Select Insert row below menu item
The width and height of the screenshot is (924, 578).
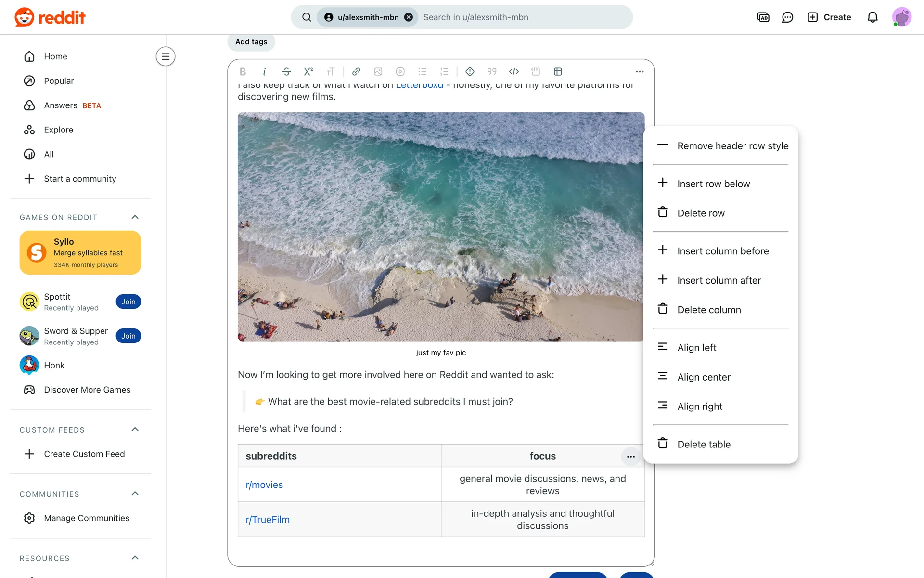click(x=713, y=184)
